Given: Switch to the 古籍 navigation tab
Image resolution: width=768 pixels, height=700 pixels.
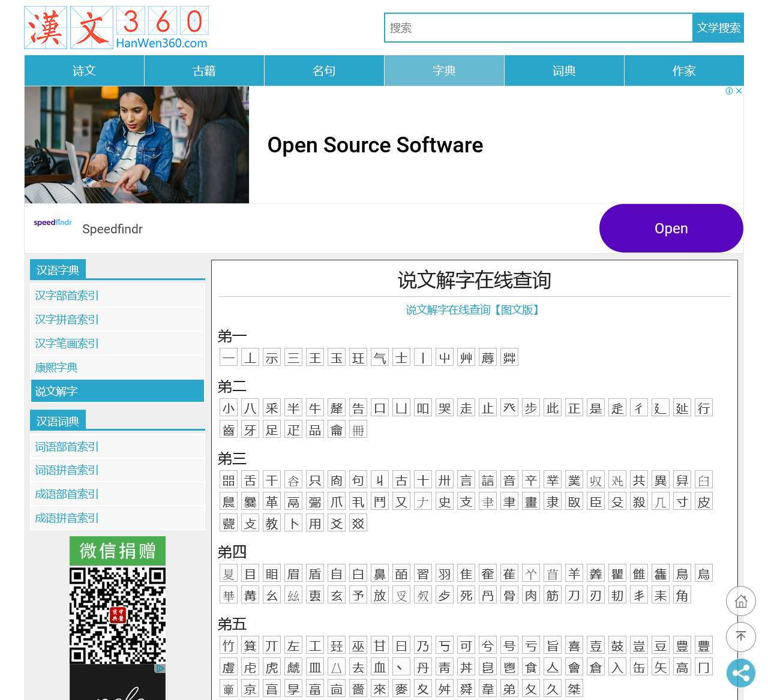Looking at the screenshot, I should pos(204,71).
